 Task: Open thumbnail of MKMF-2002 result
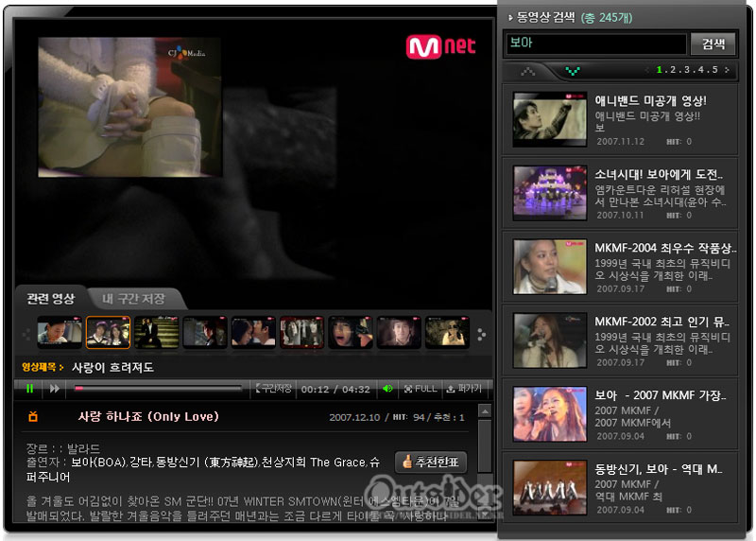(x=550, y=340)
